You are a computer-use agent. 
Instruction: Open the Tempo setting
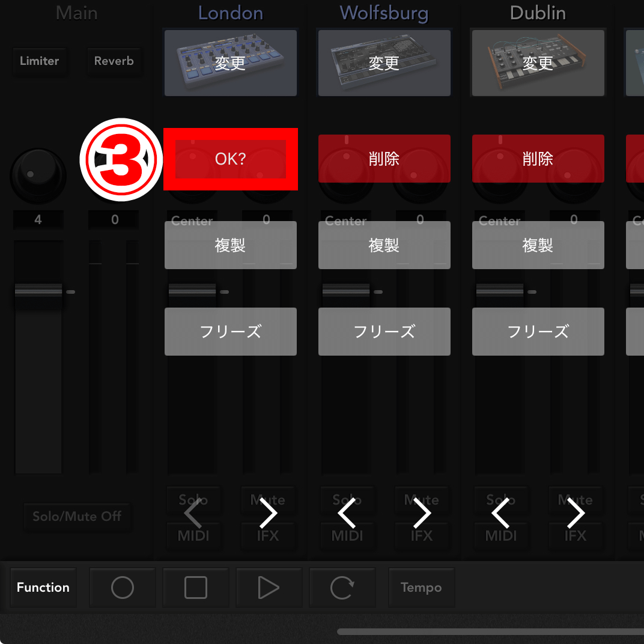421,588
